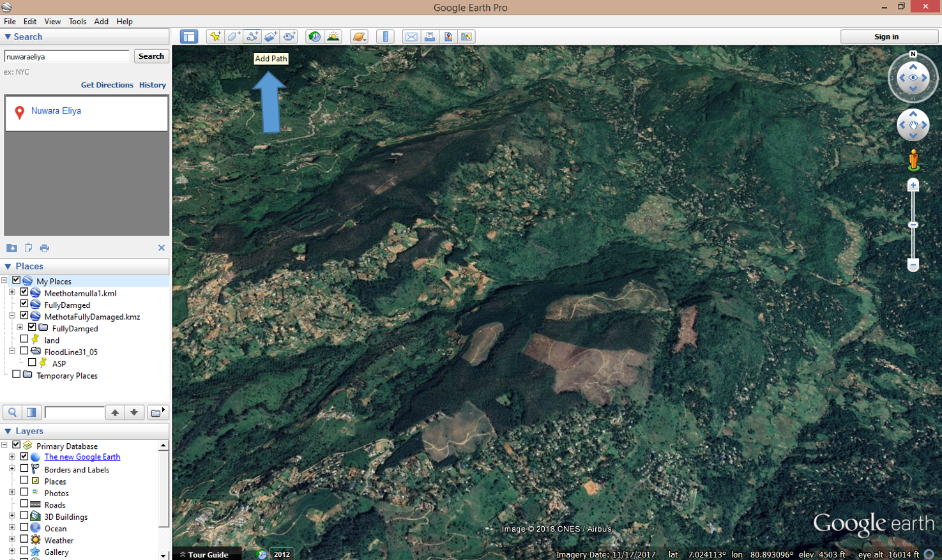Viewport: 942px width, 560px height.
Task: Click the Sign in button
Action: pyautogui.click(x=889, y=36)
